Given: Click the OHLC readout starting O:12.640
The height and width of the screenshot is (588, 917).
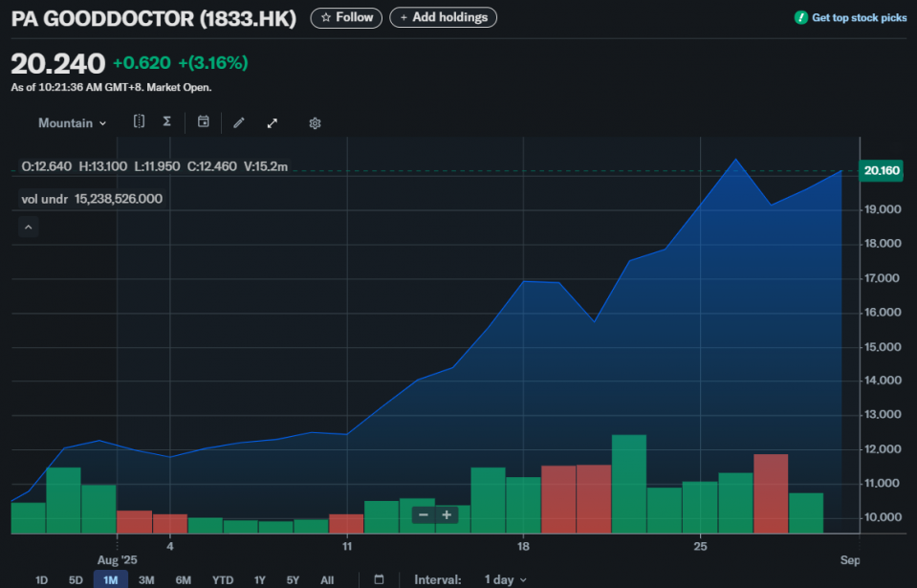Looking at the screenshot, I should [x=154, y=166].
